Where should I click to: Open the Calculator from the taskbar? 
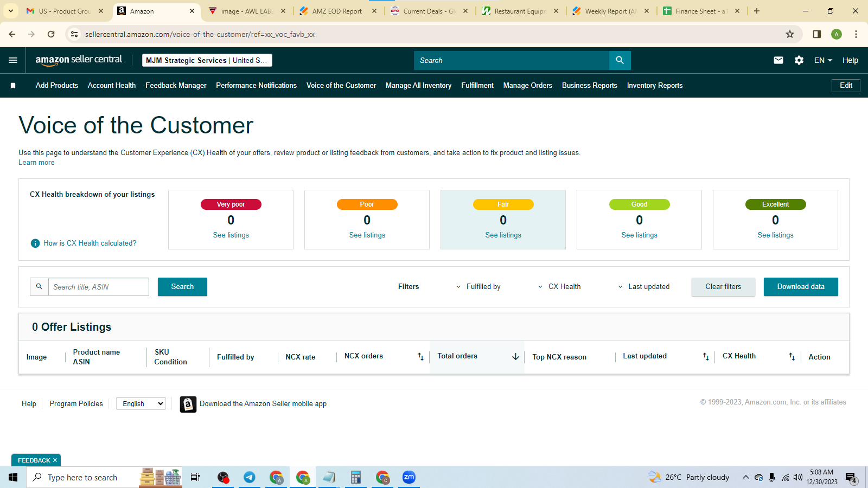tap(356, 477)
